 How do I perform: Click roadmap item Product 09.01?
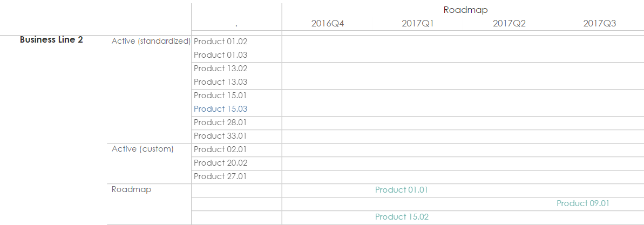tap(583, 203)
